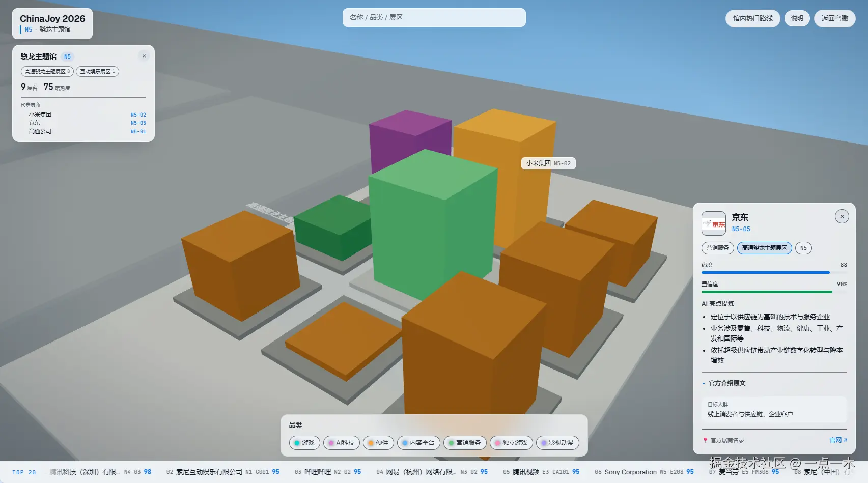Toggle the 营销服务 category filter
This screenshot has width=868, height=483.
(465, 443)
